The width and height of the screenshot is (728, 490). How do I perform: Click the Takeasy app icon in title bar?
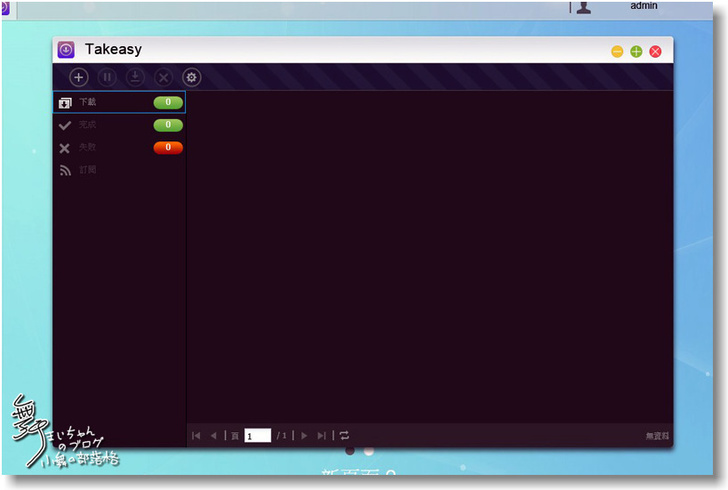66,50
